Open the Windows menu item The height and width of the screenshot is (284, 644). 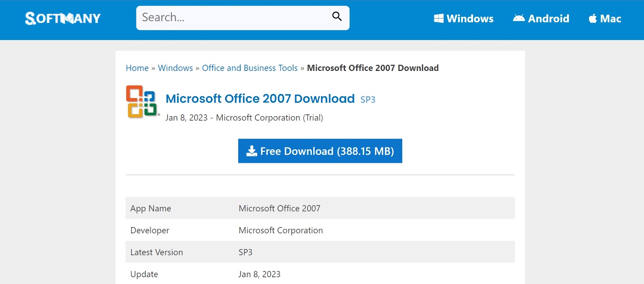pos(470,19)
